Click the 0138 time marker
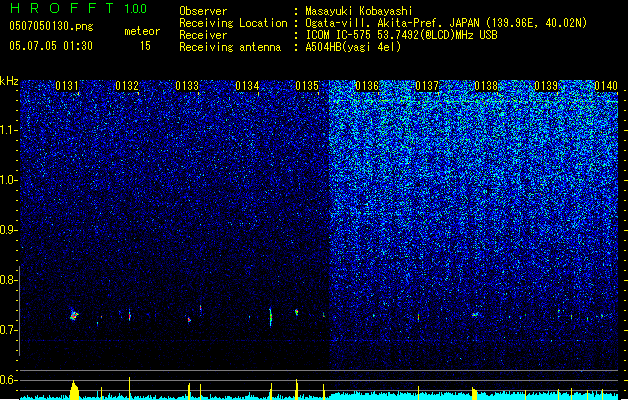Viewport: 629px width, 400px height. pyautogui.click(x=486, y=86)
